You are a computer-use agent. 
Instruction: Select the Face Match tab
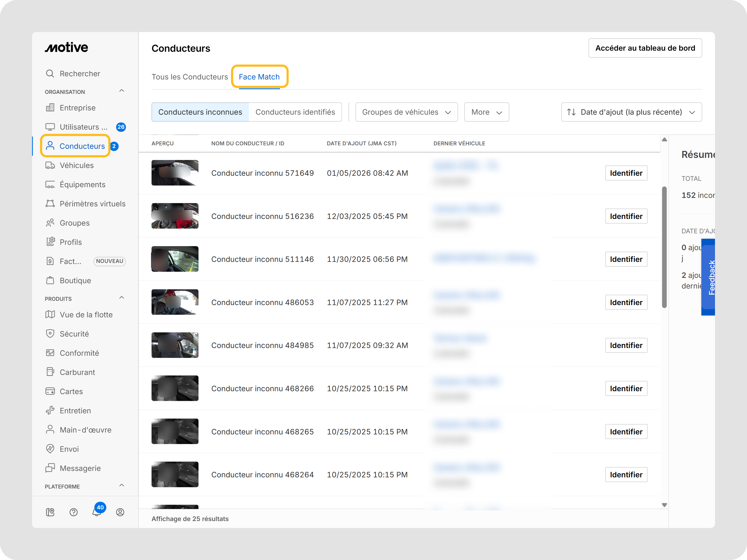tap(259, 77)
